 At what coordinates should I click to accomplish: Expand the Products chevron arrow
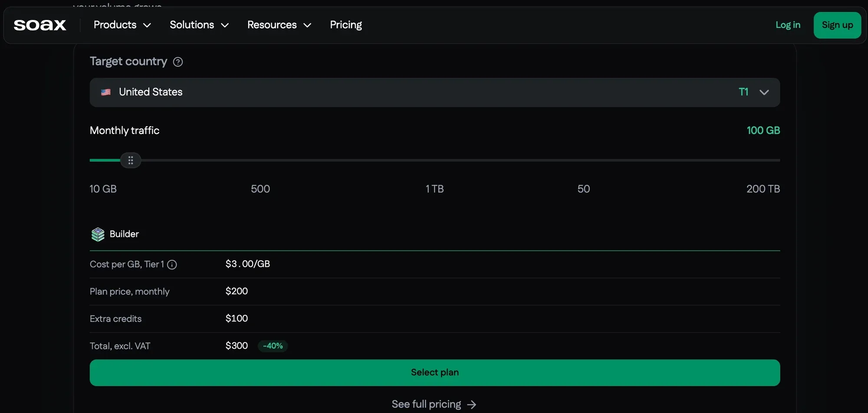click(147, 26)
